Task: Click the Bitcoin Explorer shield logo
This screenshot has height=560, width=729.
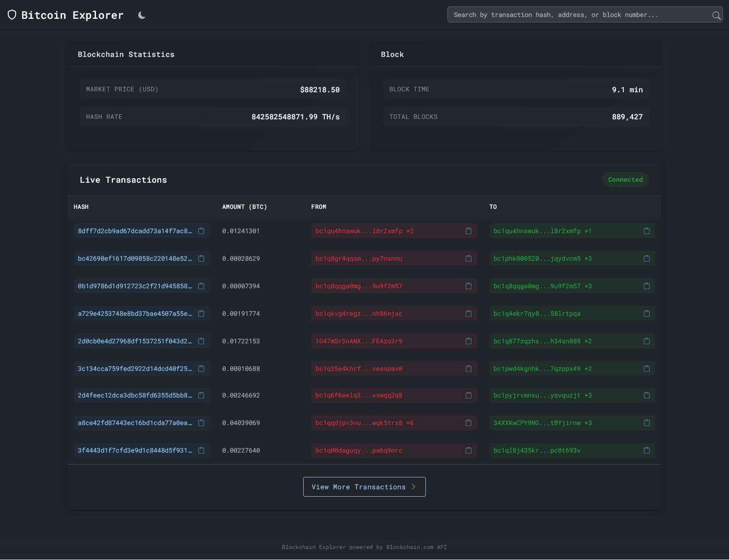Action: click(12, 15)
